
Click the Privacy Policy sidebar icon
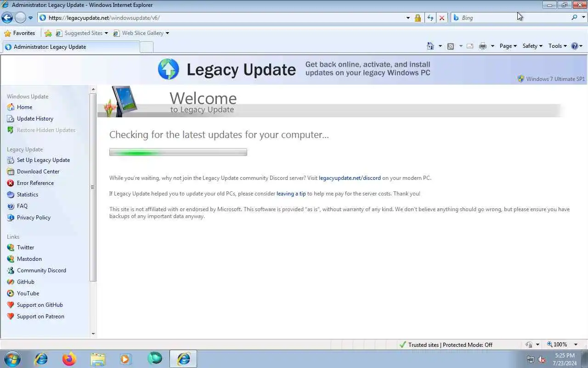coord(11,218)
